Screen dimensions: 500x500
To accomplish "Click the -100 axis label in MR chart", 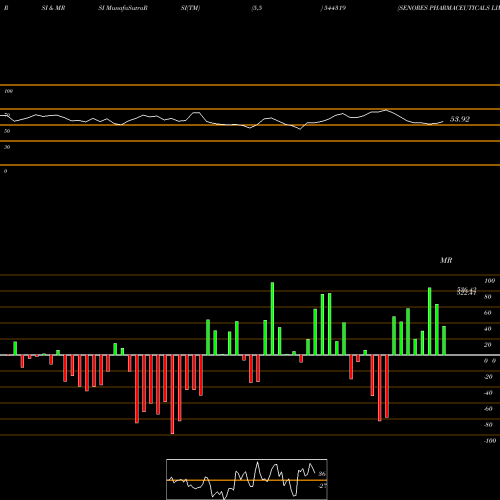I will tap(489, 441).
